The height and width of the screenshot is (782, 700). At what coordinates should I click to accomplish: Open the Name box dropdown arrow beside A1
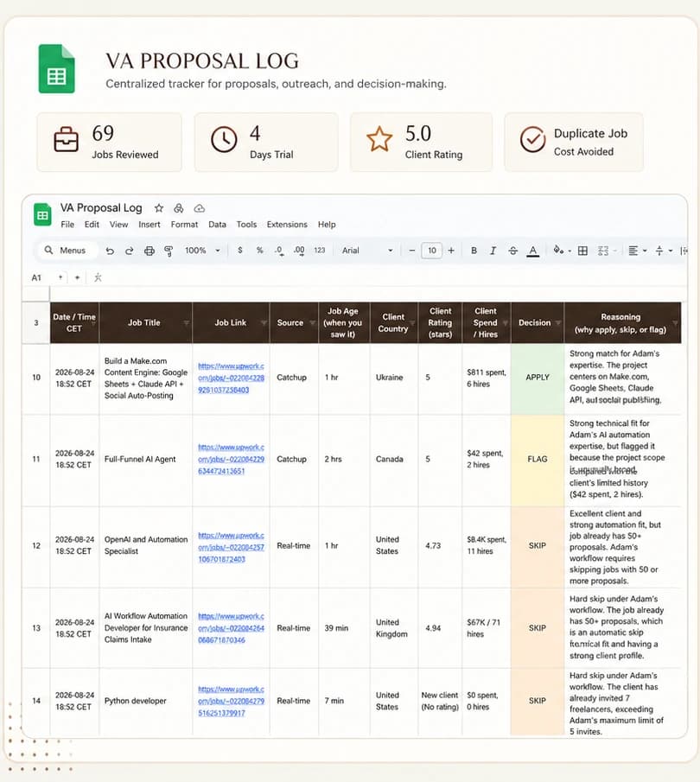[x=60, y=277]
